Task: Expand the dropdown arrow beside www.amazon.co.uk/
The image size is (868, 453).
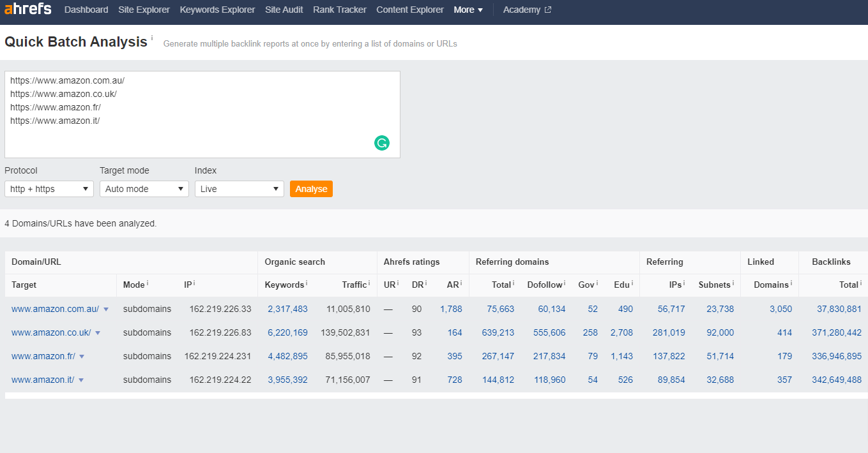Action: 98,333
